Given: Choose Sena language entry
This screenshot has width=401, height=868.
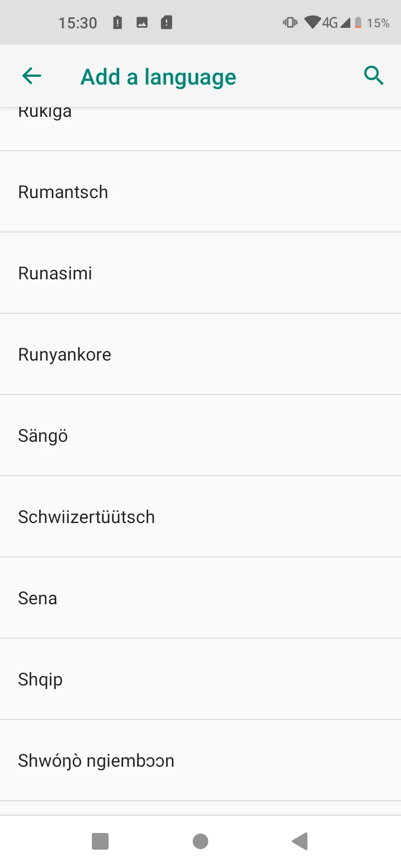Looking at the screenshot, I should pyautogui.click(x=200, y=598).
